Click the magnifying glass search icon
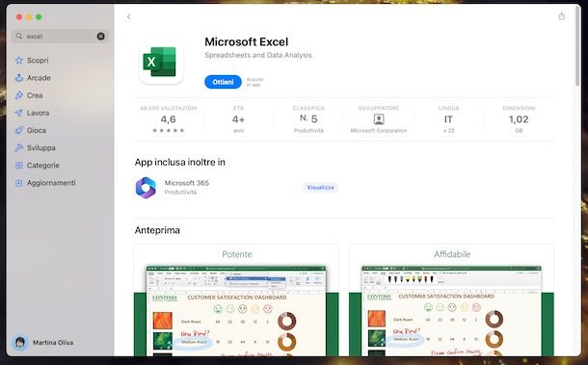This screenshot has height=365, width=588. (19, 37)
